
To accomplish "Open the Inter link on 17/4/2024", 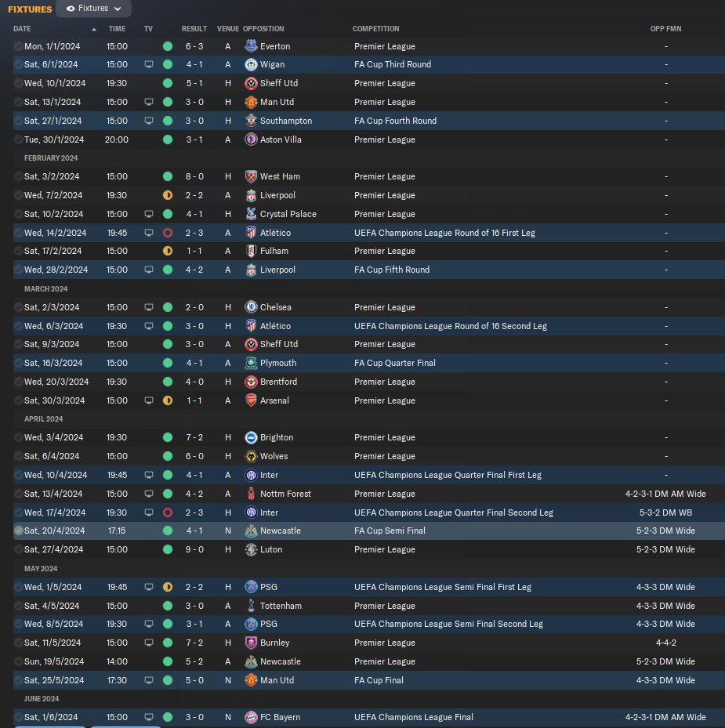I will [x=269, y=512].
